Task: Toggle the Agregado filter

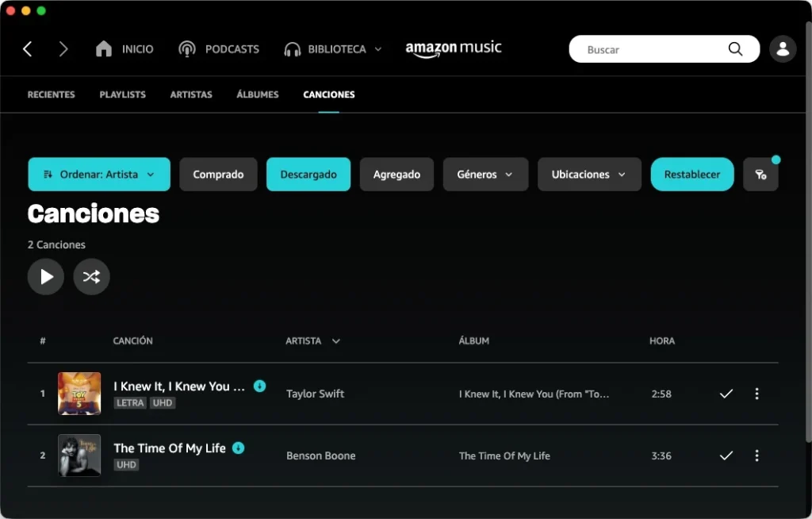Action: click(x=396, y=175)
